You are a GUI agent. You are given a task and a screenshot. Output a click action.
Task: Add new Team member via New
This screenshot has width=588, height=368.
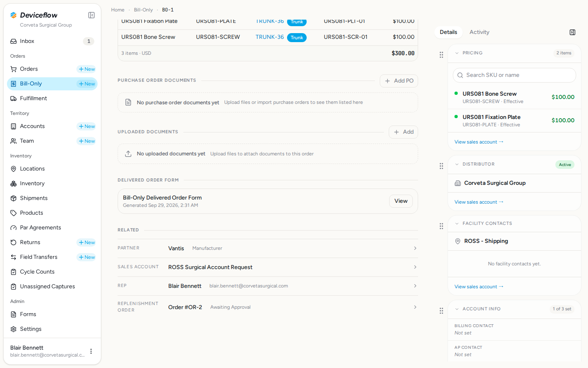tap(87, 141)
